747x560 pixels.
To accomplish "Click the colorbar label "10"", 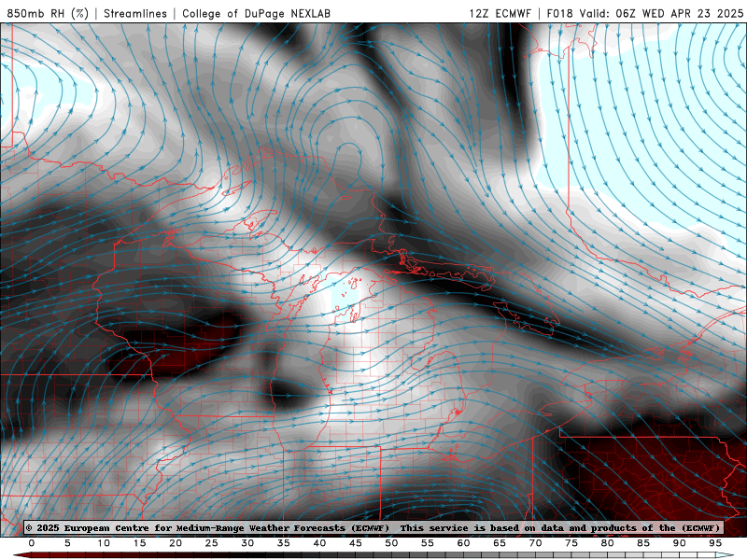I will point(104,543).
